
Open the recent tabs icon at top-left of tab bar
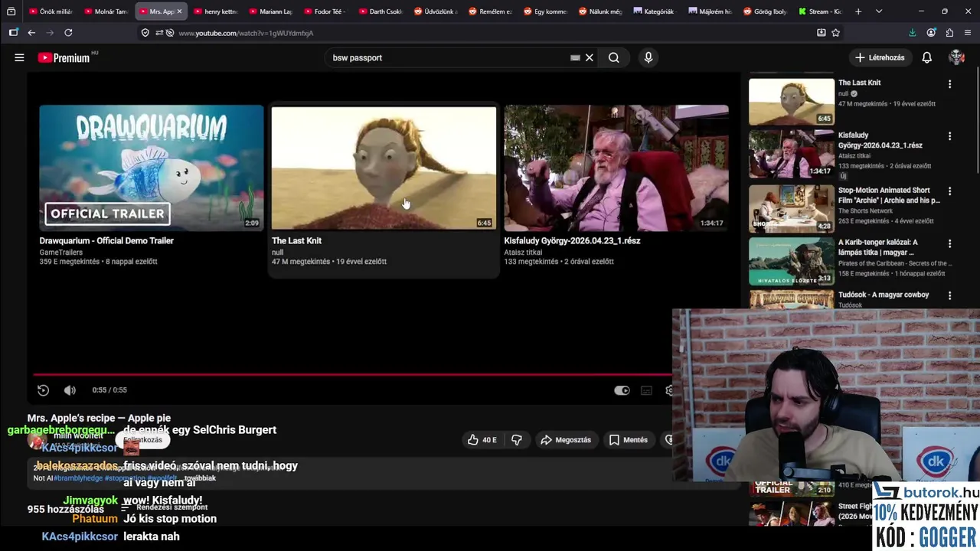[11, 11]
